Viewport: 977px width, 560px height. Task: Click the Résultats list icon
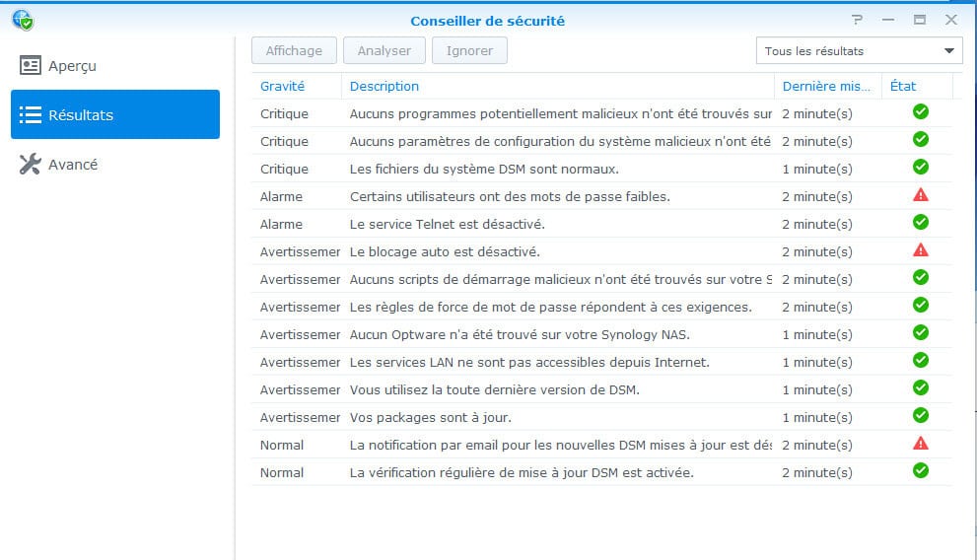(x=30, y=114)
